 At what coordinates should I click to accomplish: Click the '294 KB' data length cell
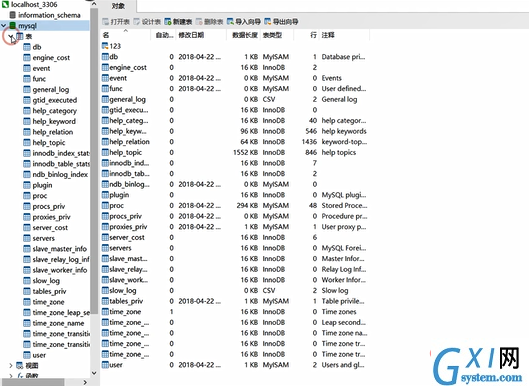247,205
